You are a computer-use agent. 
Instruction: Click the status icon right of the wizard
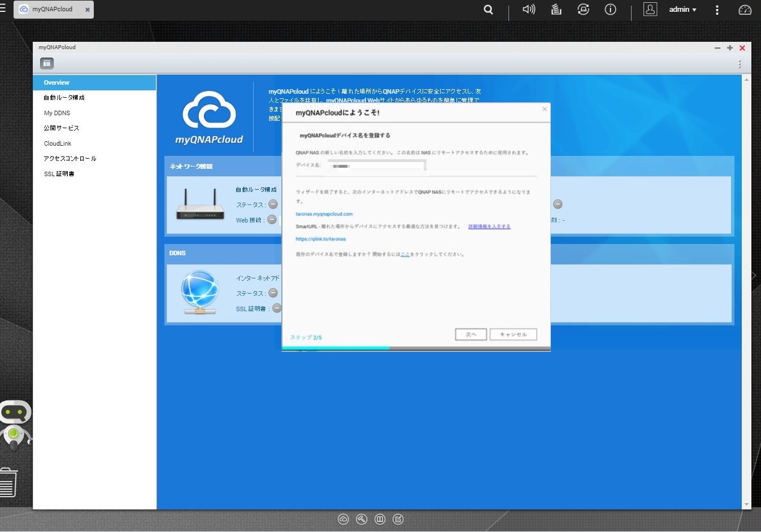click(558, 204)
